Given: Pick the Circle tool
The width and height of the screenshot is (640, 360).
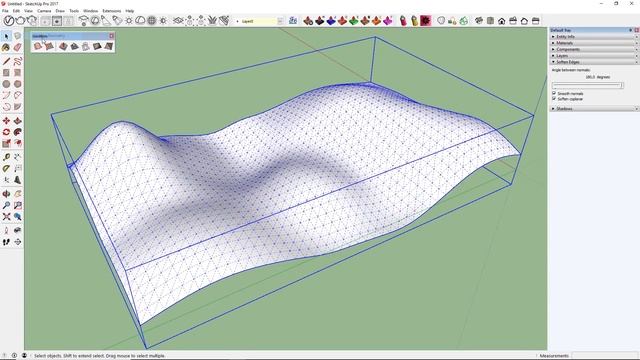Looking at the screenshot, I should click(x=6, y=84).
